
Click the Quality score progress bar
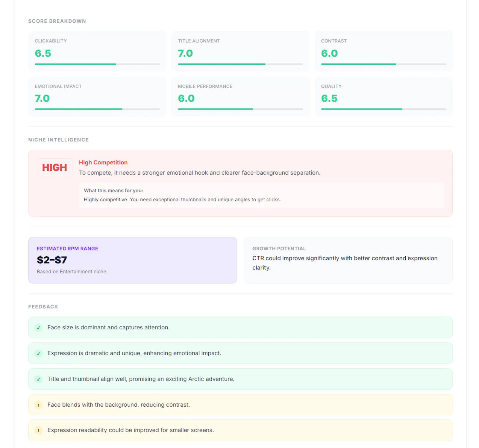coord(383,109)
